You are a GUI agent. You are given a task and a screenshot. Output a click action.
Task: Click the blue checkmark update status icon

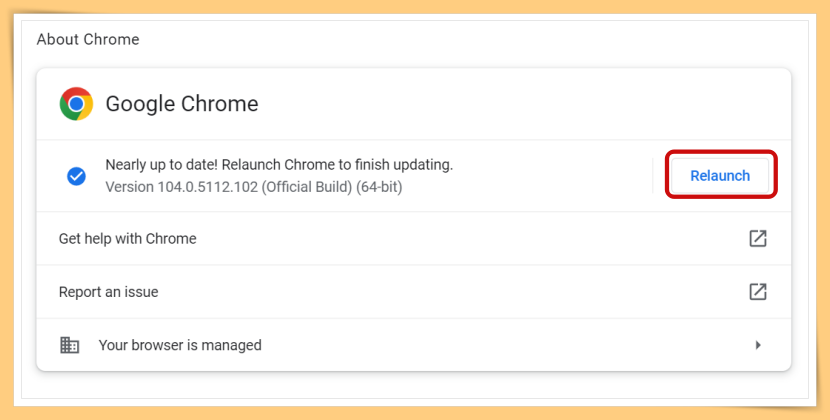(x=76, y=176)
